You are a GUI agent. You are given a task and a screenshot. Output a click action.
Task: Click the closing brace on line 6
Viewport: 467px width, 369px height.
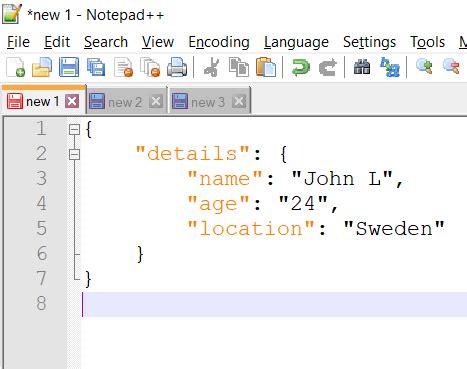click(x=140, y=254)
